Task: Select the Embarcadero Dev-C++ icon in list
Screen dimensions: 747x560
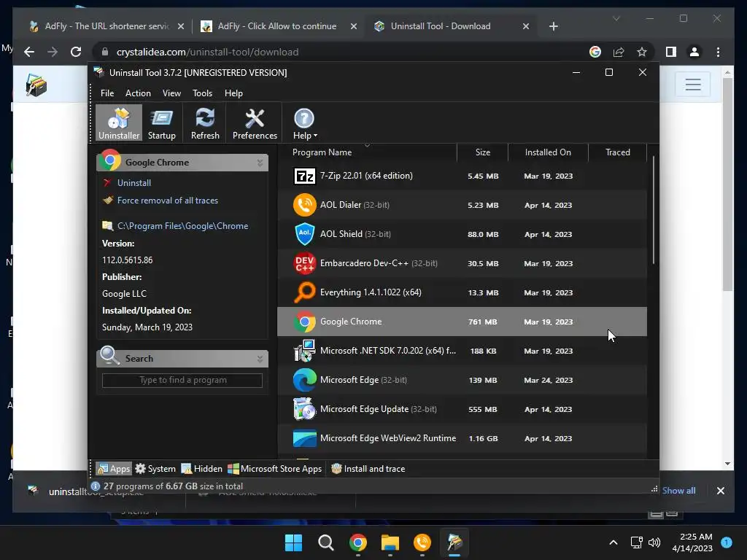Action: pyautogui.click(x=304, y=263)
